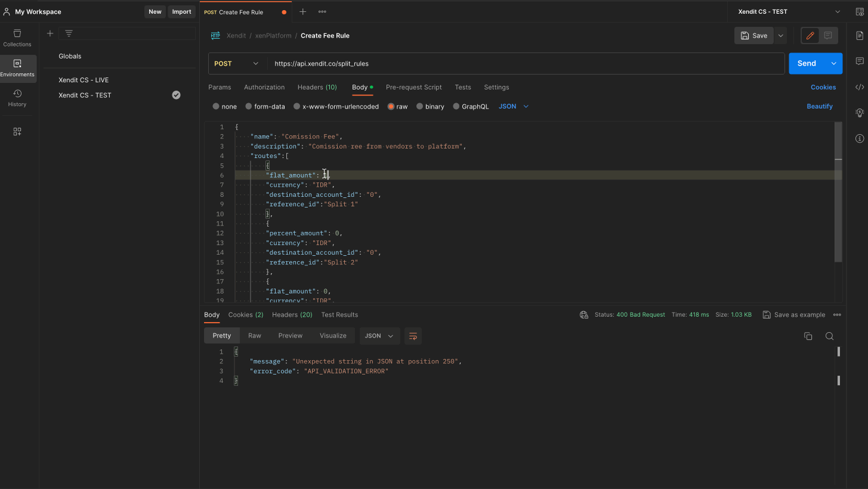Open the related requests lightbulb icon
The image size is (868, 489).
tap(860, 113)
